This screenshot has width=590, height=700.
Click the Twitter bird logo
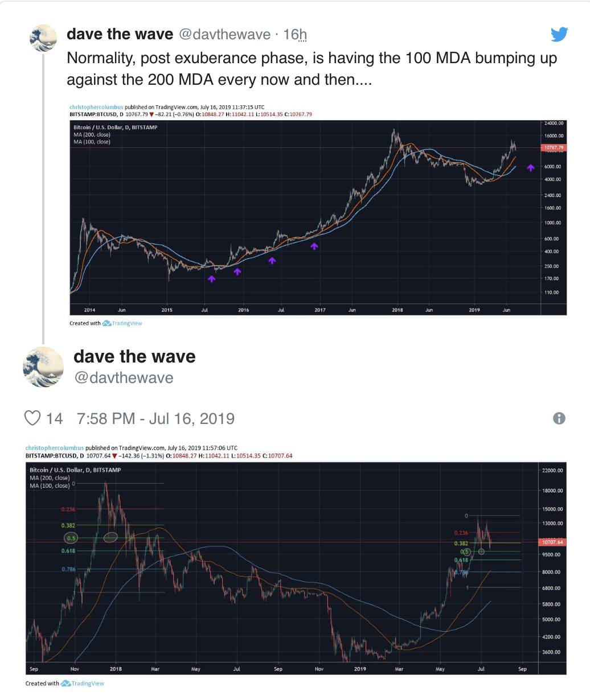point(559,35)
